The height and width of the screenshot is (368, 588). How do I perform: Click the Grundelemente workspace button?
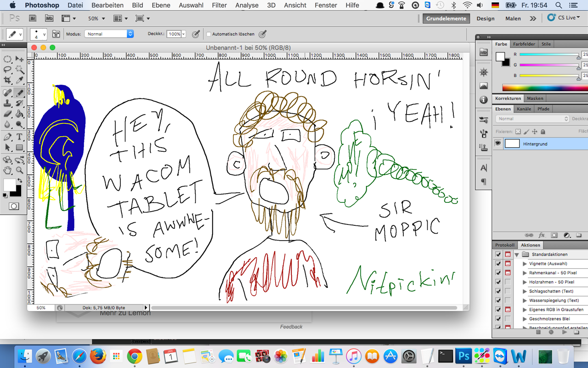[x=446, y=18]
